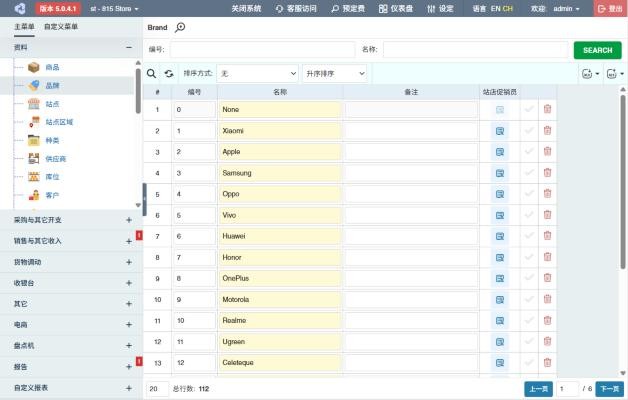Screen dimensions: 628x400
Task: Click the Celeteque name cell
Action: (280, 363)
